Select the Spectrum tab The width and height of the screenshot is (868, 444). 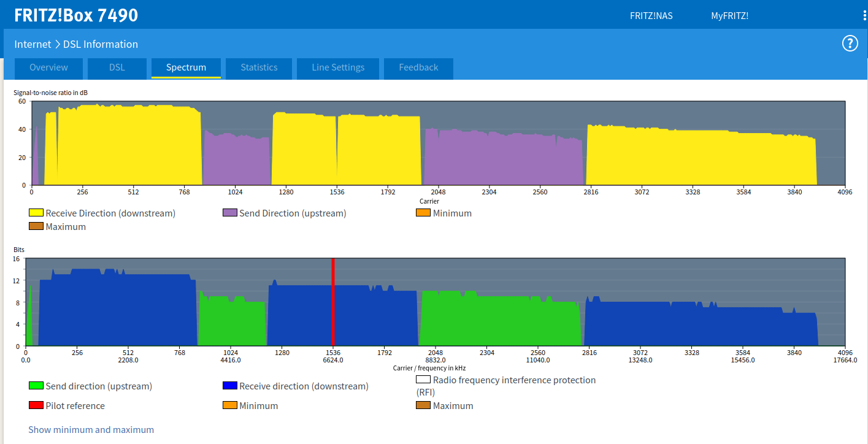point(186,68)
